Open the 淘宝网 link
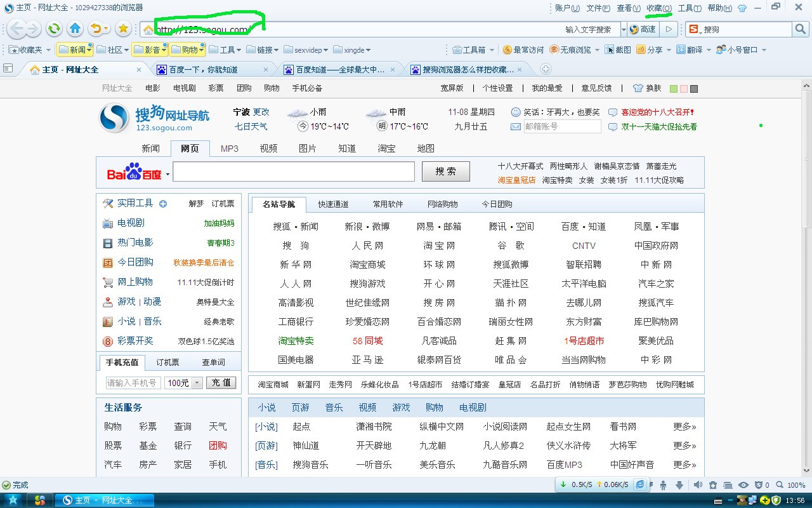Image resolution: width=812 pixels, height=508 pixels. coord(440,246)
